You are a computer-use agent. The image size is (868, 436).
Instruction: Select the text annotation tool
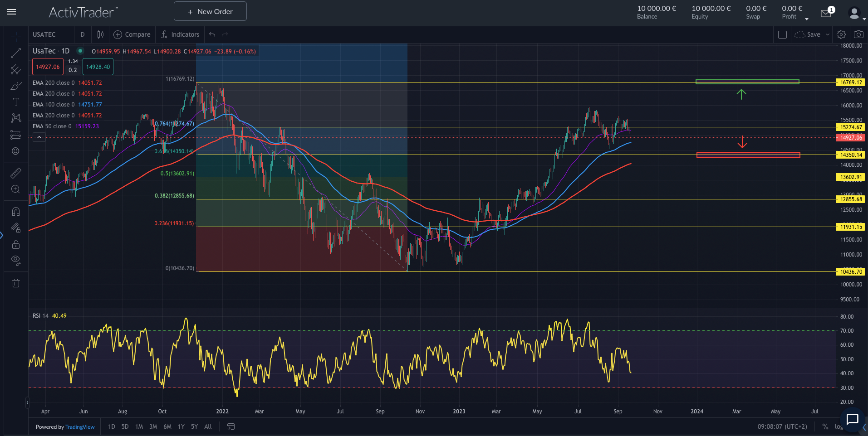[15, 102]
